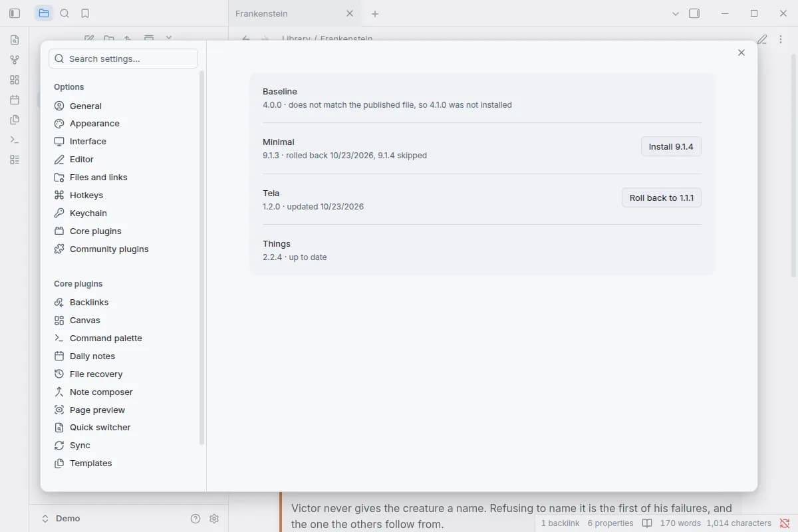Expand the tab list chevron dropdown

click(676, 13)
